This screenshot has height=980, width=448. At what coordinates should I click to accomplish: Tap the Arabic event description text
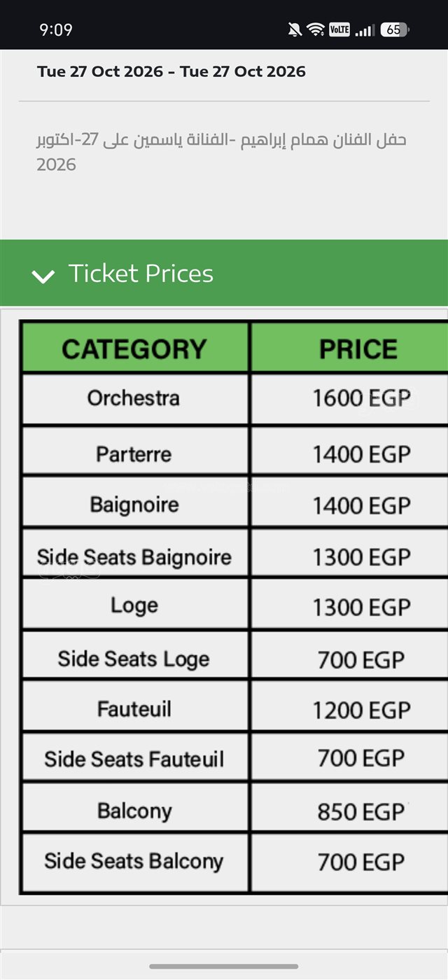click(x=221, y=152)
